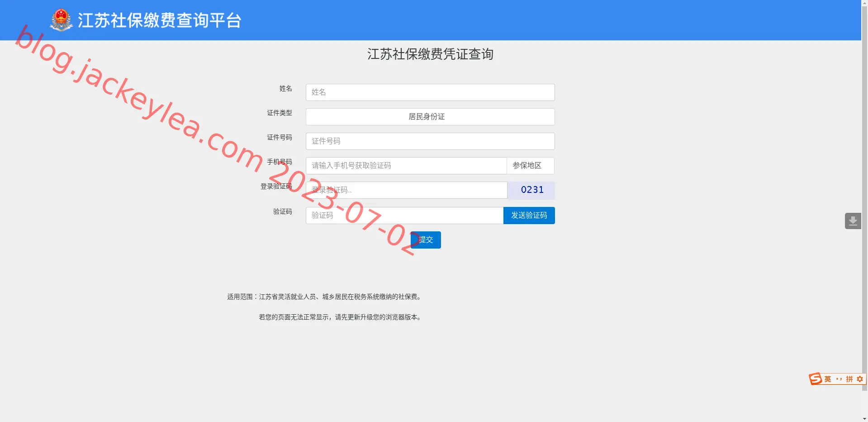Toggle 英 language mode in the IME bar

(x=828, y=379)
